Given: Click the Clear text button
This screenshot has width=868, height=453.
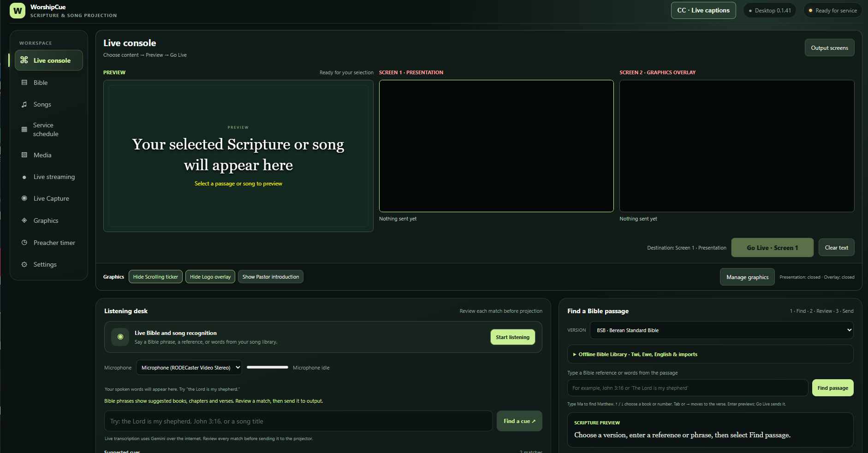Looking at the screenshot, I should click(837, 248).
